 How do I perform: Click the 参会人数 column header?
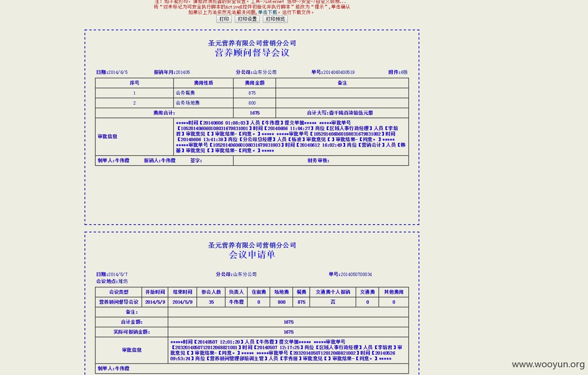(211, 292)
